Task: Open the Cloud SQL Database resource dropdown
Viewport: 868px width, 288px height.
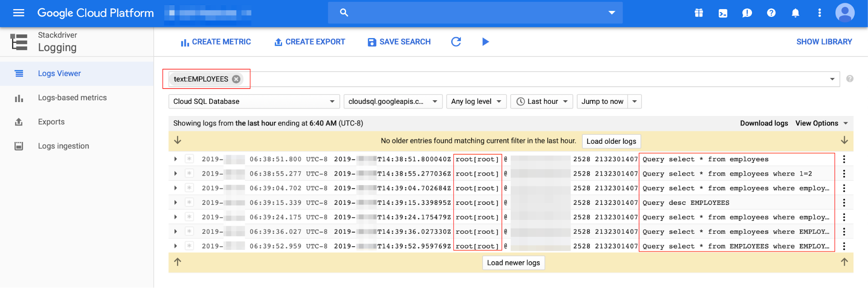Action: [254, 102]
